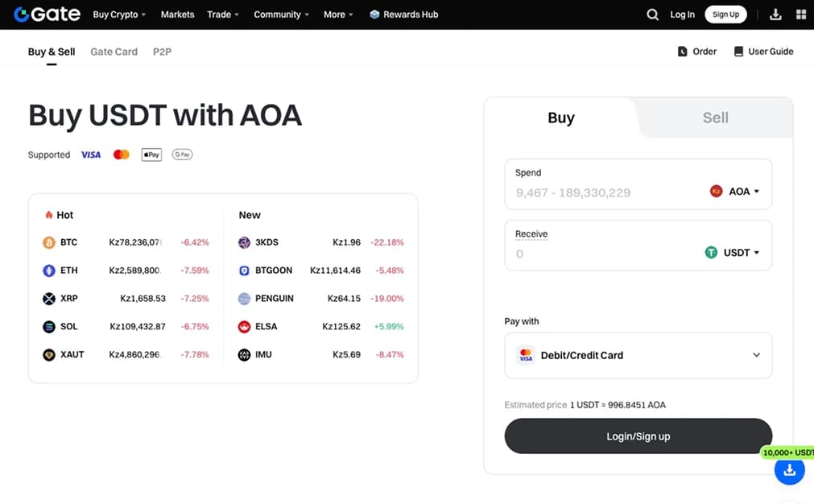Viewport: 814px width, 504px height.
Task: Click the download app icon in header
Action: [775, 14]
